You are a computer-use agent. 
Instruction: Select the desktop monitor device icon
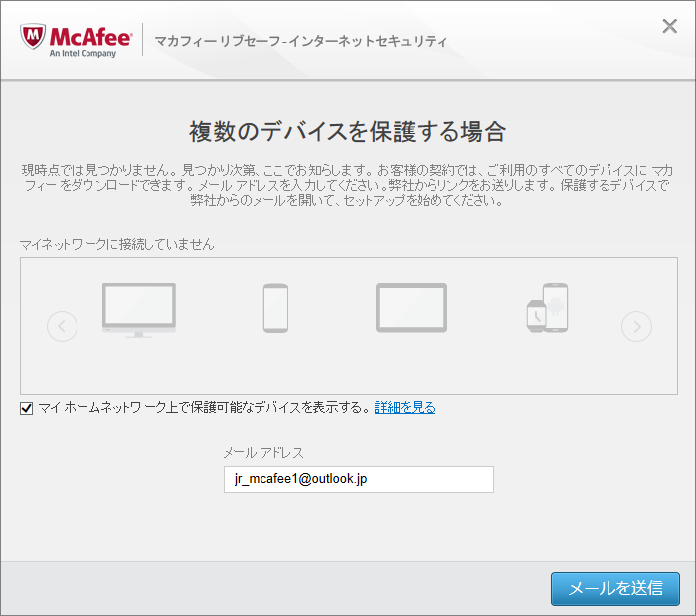click(x=139, y=308)
